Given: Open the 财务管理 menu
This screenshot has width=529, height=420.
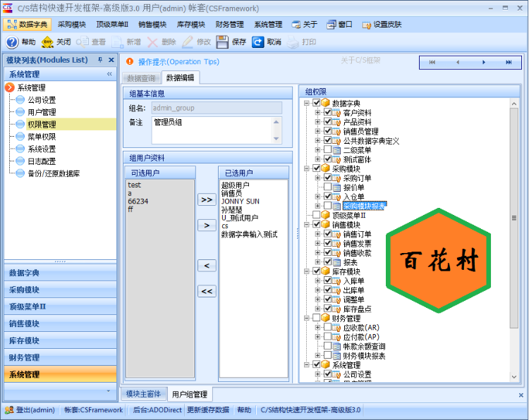Looking at the screenshot, I should [230, 25].
